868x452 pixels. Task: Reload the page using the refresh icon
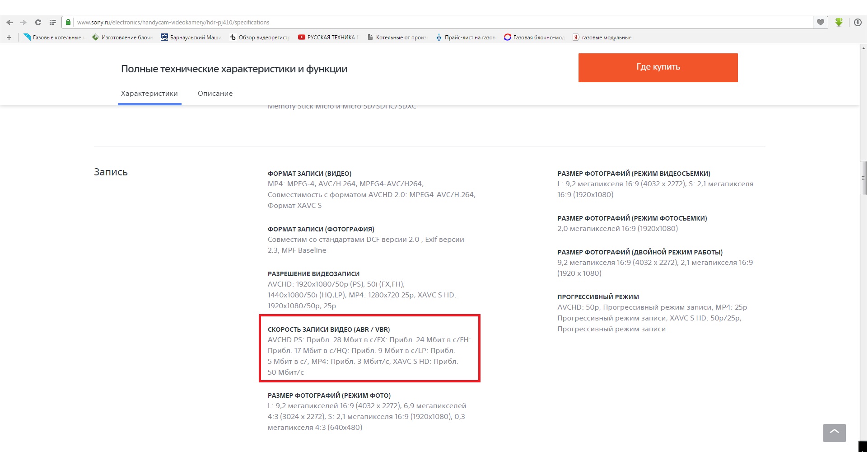[x=38, y=22]
